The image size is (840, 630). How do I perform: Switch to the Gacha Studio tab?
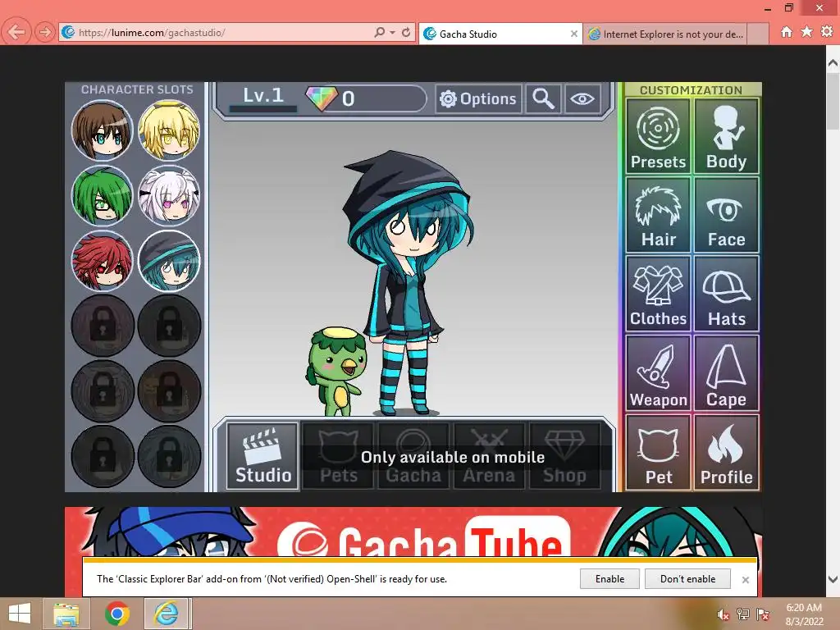pyautogui.click(x=500, y=34)
